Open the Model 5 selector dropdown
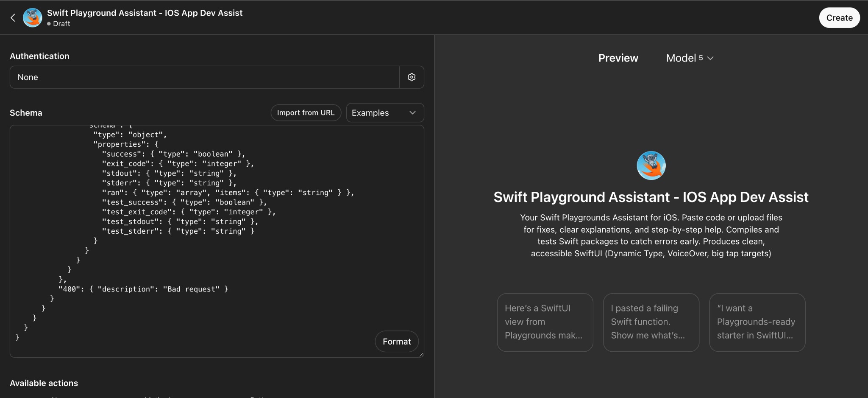Image resolution: width=868 pixels, height=398 pixels. pos(690,58)
